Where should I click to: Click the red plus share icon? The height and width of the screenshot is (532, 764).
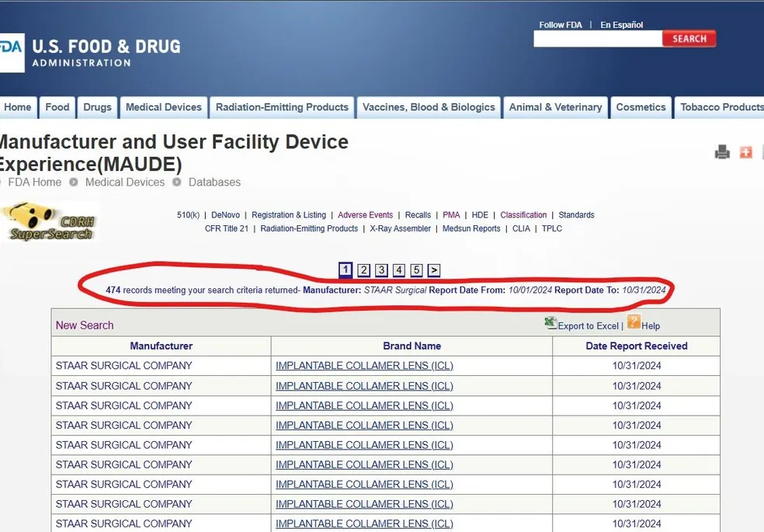(x=746, y=152)
